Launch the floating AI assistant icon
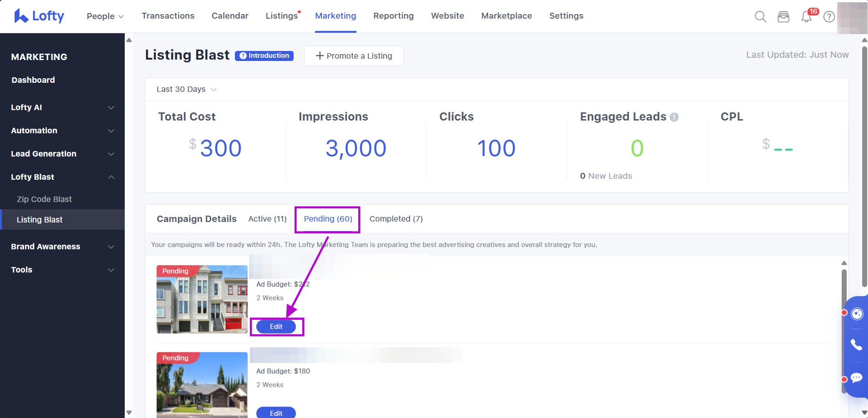 (857, 313)
